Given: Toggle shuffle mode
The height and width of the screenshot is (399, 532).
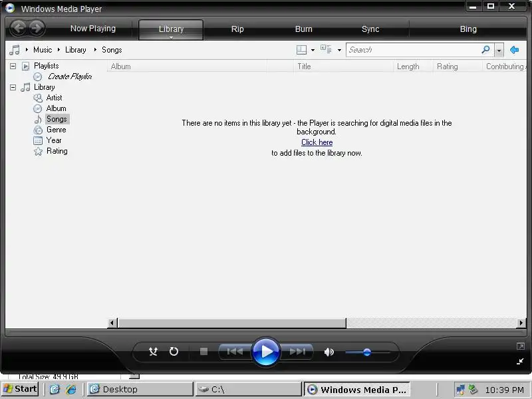Looking at the screenshot, I should click(x=153, y=352).
